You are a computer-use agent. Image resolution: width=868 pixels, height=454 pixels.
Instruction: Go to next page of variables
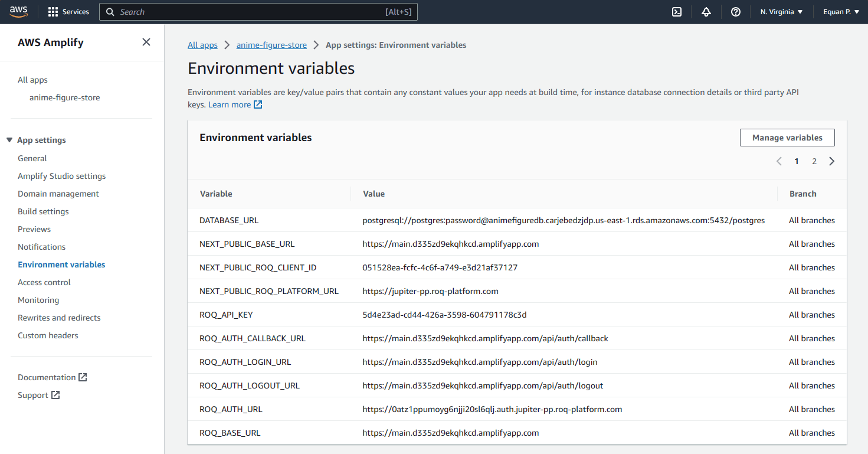tap(832, 161)
